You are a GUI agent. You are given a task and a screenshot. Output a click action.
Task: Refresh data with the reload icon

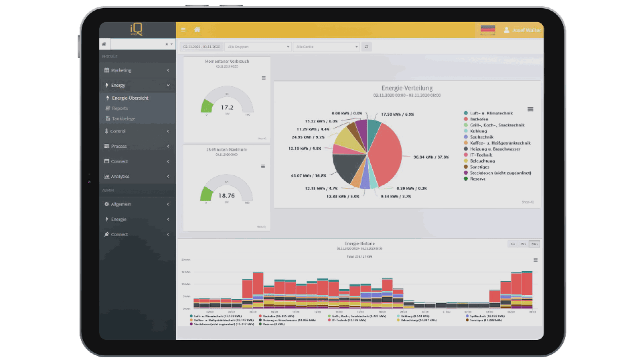tap(366, 47)
